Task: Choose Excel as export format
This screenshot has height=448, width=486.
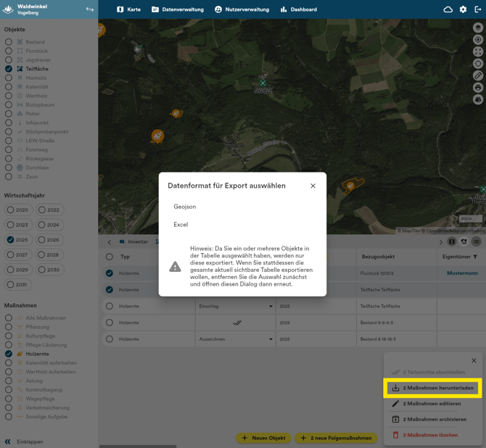Action: pyautogui.click(x=181, y=225)
